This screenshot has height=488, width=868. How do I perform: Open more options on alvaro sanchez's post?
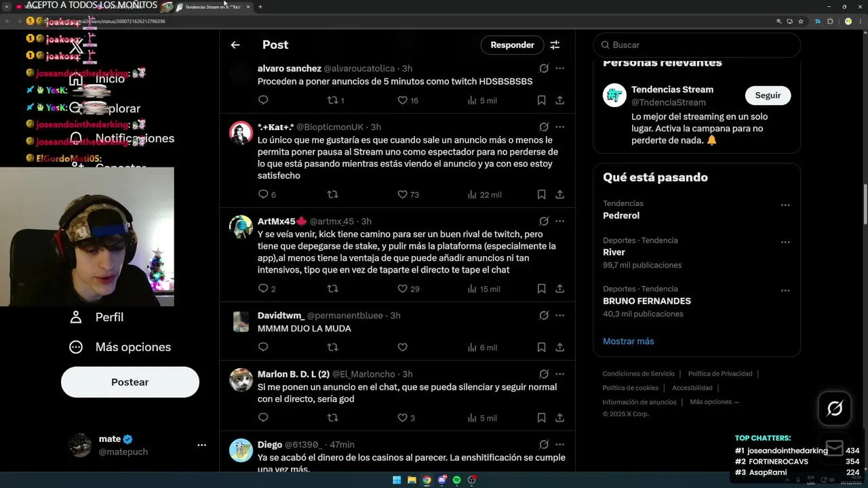pyautogui.click(x=559, y=68)
